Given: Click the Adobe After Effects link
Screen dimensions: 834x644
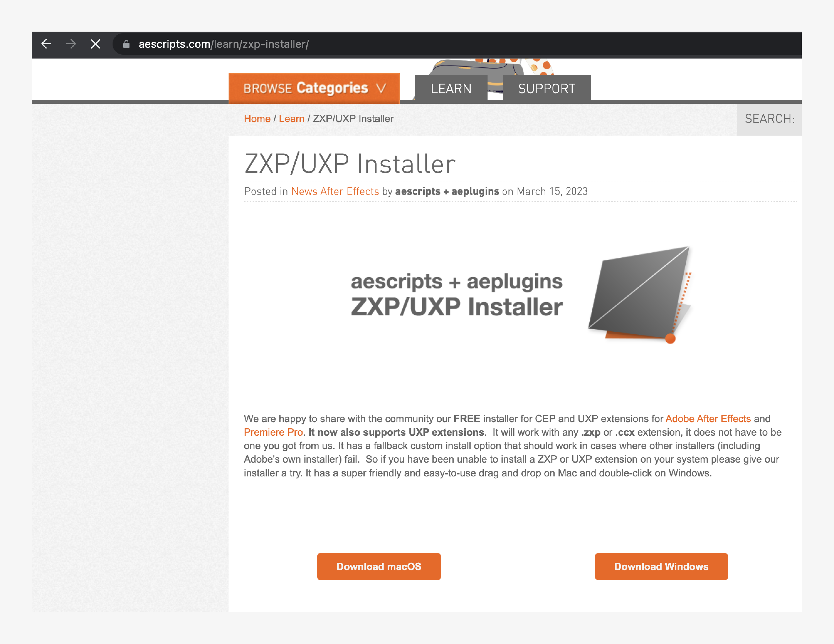Looking at the screenshot, I should [708, 419].
